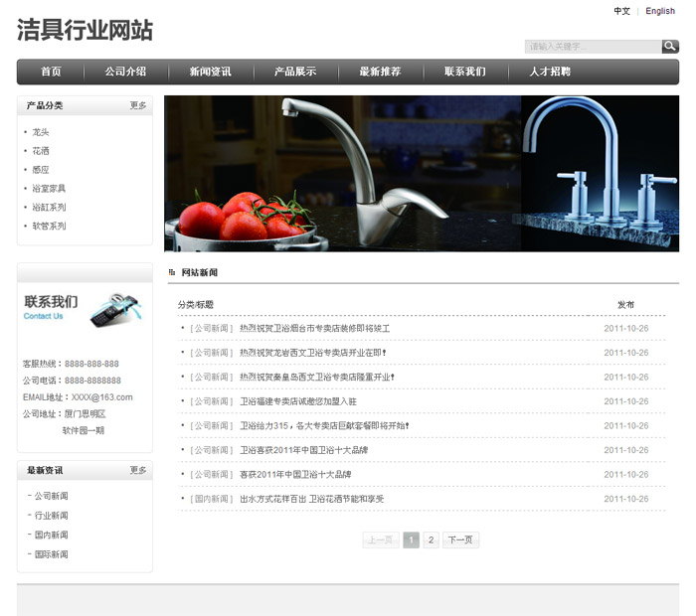Image resolution: width=696 pixels, height=616 pixels.
Task: Select the 龙头 product category
Action: [41, 132]
